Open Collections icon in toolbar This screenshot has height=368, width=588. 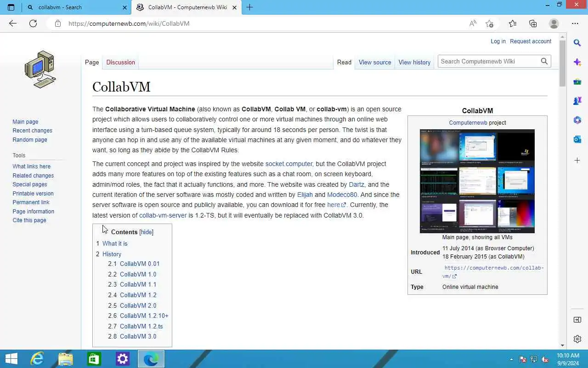pyautogui.click(x=533, y=23)
